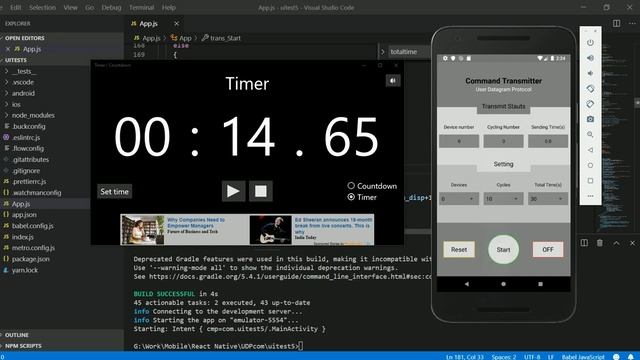Viewport: 640px width, 360px height.
Task: Open the Debug menu
Action: (x=111, y=7)
